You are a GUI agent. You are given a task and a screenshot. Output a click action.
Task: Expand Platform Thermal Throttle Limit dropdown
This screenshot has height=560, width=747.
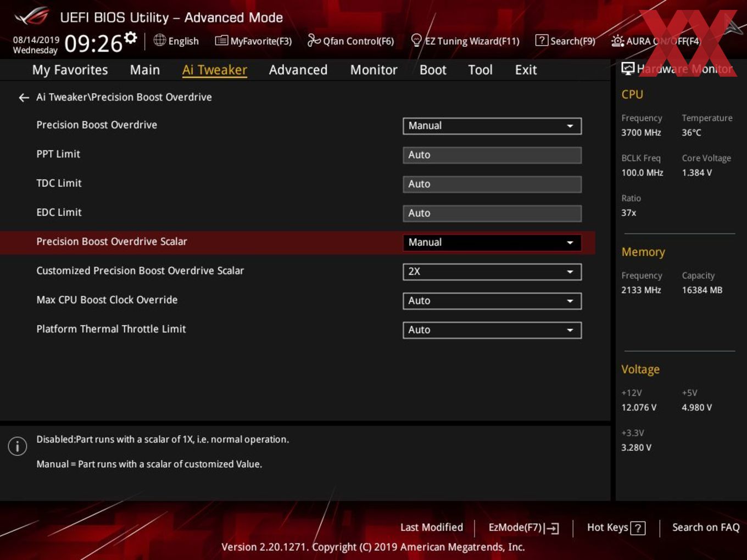point(492,330)
